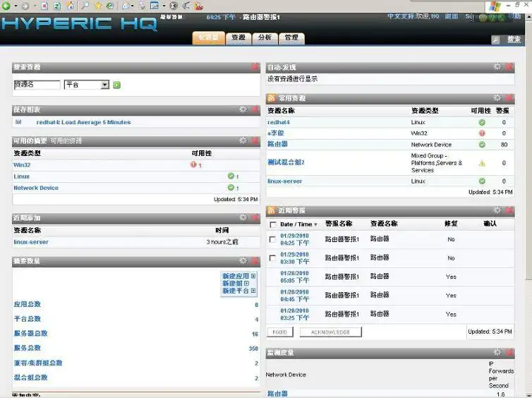This screenshot has height=398, width=532.
Task: Open the Network Device summary link
Action: click(36, 188)
